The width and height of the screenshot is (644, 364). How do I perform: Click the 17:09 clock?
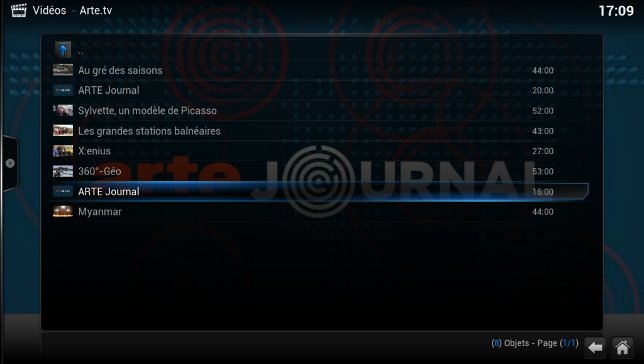click(616, 11)
